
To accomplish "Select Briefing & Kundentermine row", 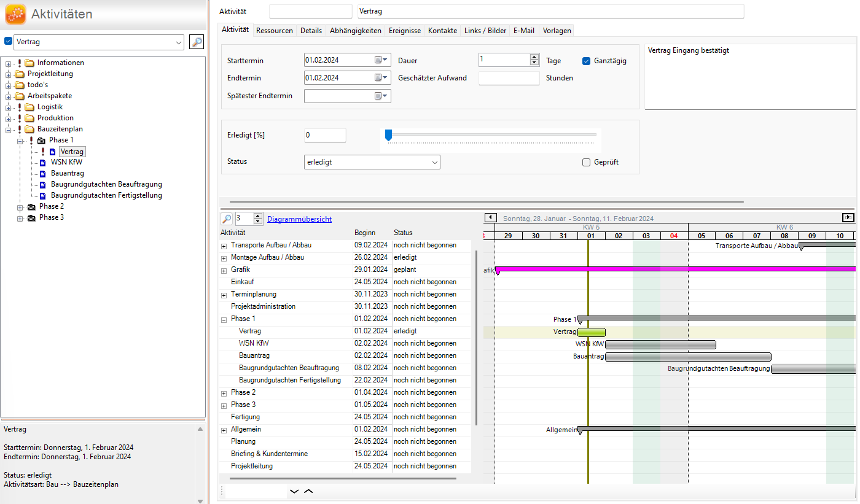I will point(345,454).
